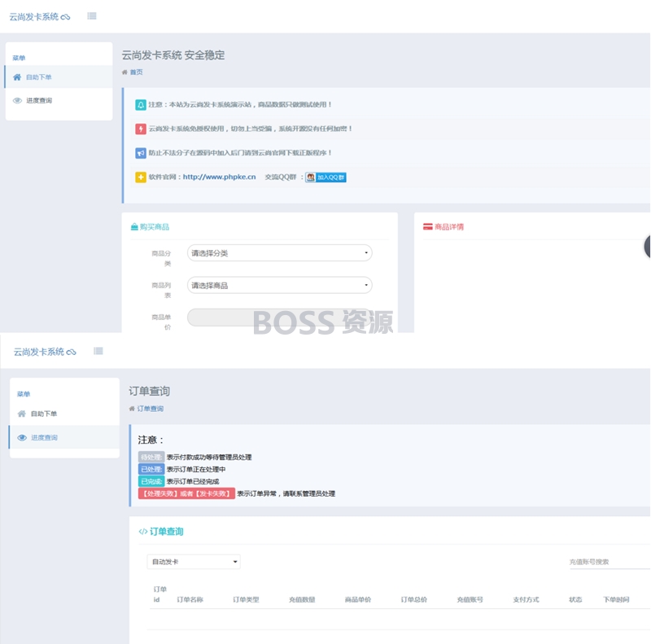651x644 pixels.
Task: Click the teal 已完成 status label
Action: point(151,481)
